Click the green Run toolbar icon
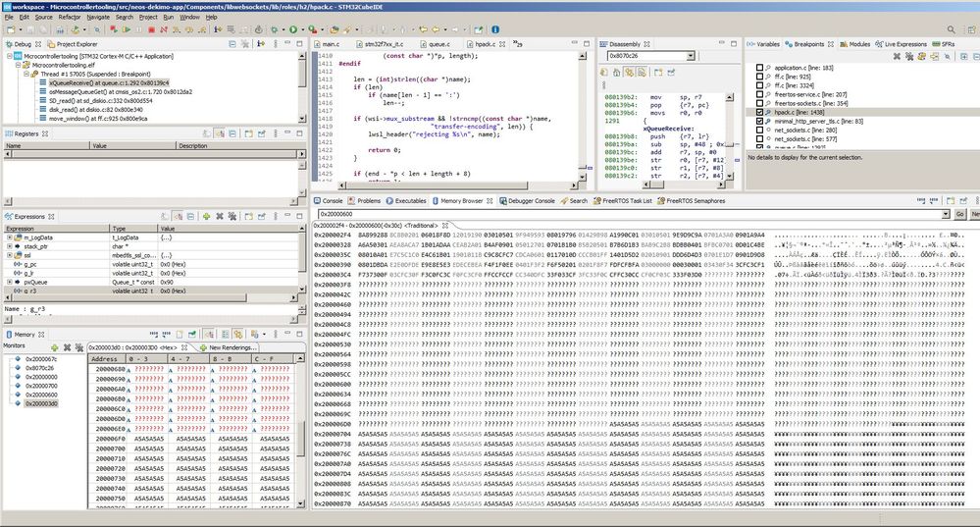The image size is (980, 527). click(x=293, y=29)
